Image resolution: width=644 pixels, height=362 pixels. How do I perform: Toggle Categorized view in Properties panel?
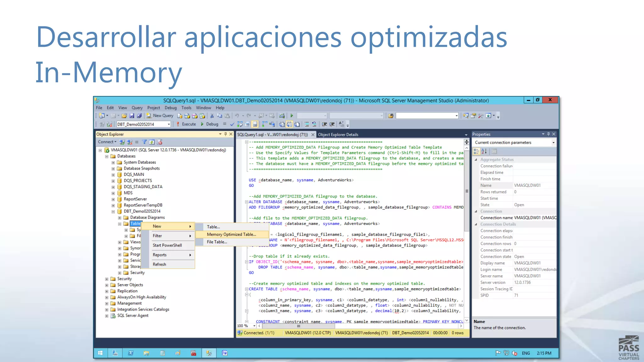(476, 151)
